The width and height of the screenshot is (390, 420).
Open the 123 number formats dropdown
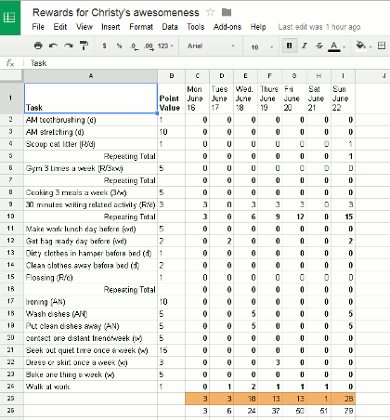[166, 46]
